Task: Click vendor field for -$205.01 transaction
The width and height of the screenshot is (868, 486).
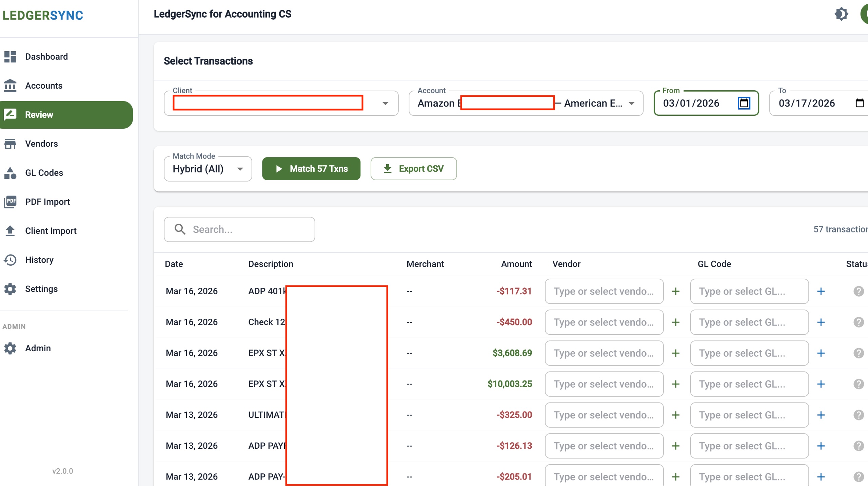Action: [604, 476]
